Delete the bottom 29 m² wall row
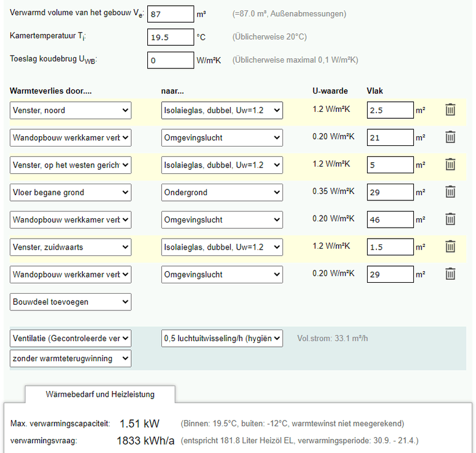This screenshot has width=476, height=453. [450, 273]
